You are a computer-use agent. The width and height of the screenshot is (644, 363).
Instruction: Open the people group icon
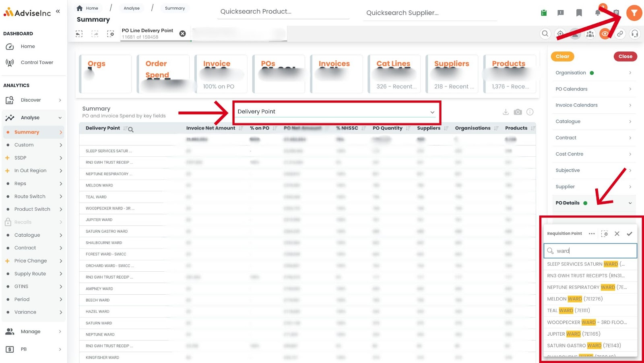coord(590,34)
